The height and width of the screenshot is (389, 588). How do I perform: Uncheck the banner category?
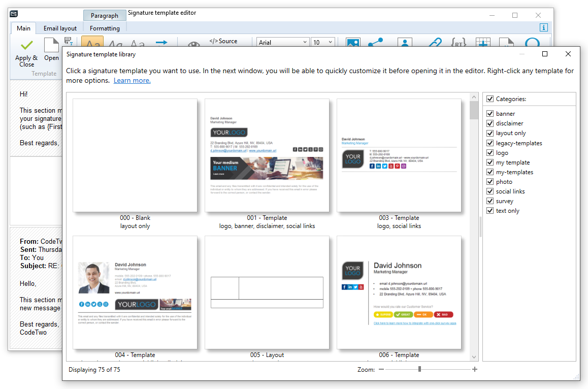click(490, 113)
